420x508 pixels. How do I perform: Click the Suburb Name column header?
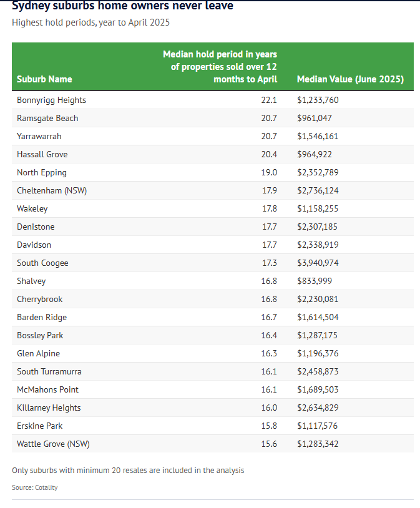pyautogui.click(x=44, y=79)
